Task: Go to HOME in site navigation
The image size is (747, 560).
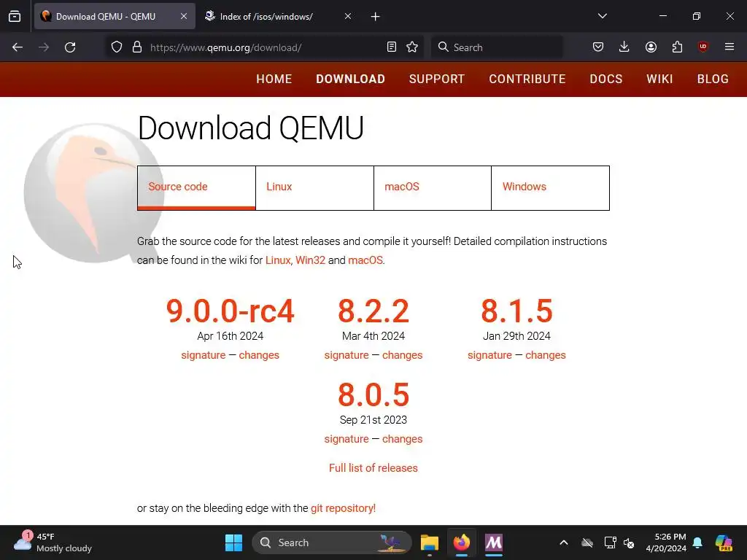Action: pyautogui.click(x=274, y=79)
